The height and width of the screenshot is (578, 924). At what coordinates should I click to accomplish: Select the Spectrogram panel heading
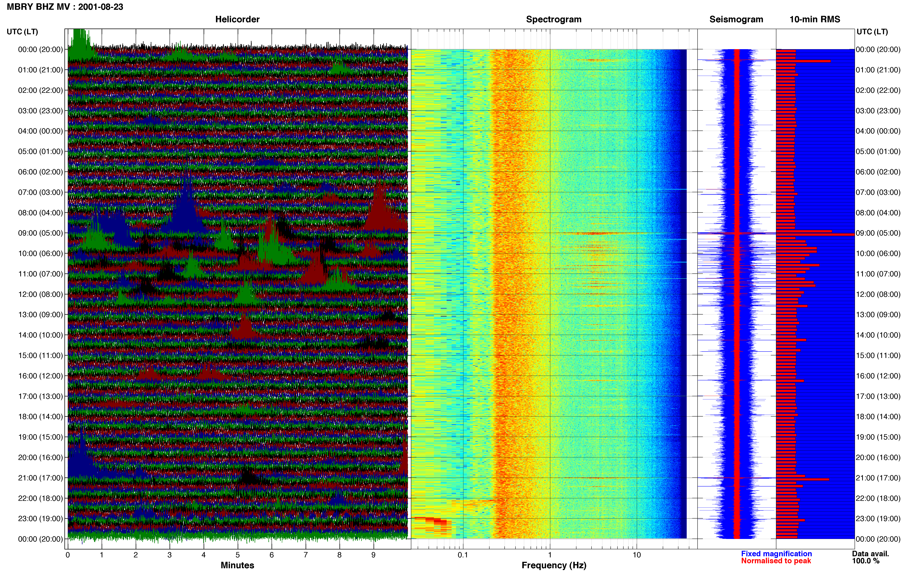pos(554,19)
